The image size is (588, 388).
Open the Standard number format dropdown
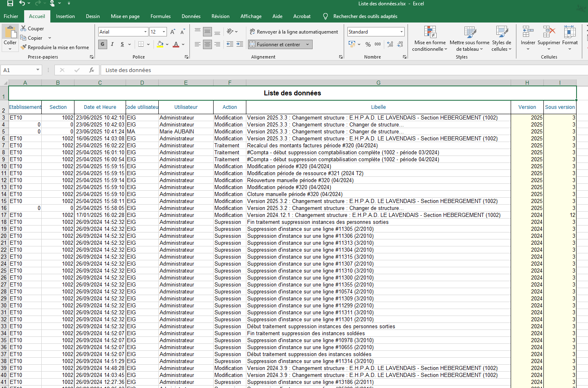click(401, 32)
